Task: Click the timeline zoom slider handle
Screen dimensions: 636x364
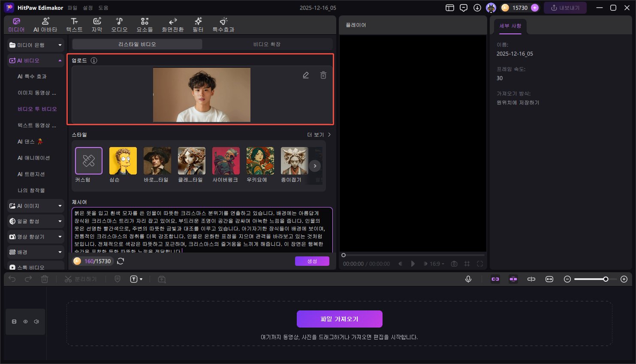Action: click(606, 279)
